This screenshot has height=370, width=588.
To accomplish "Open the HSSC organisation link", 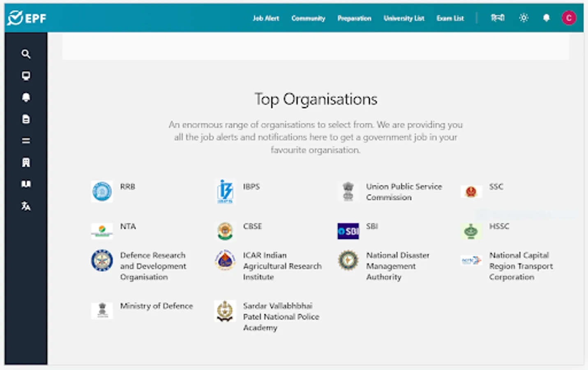I will (x=499, y=227).
